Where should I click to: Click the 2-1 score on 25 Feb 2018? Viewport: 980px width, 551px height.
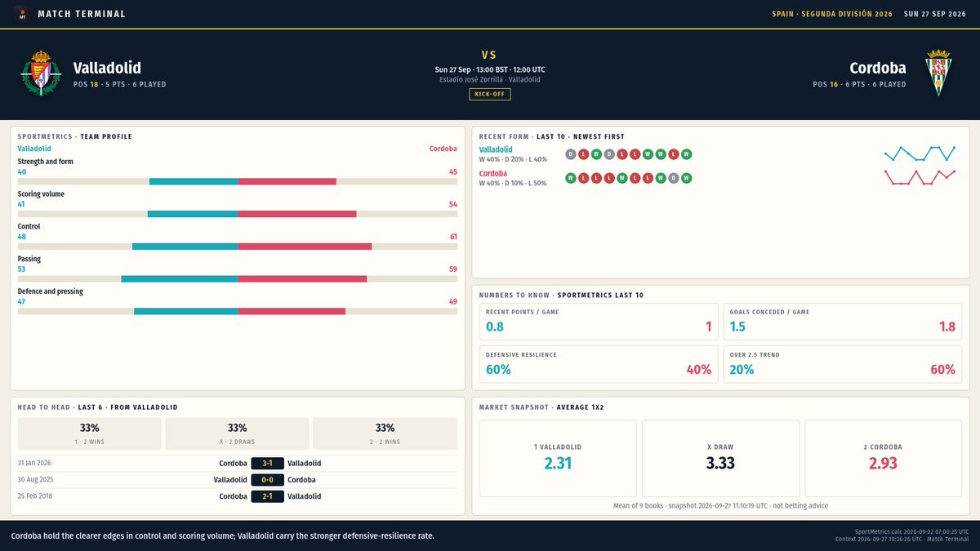pos(267,495)
